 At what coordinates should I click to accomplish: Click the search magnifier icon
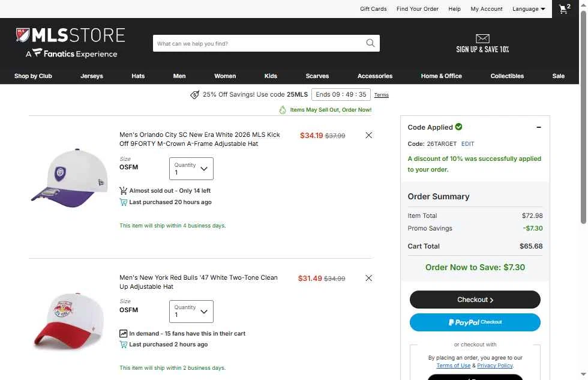370,43
